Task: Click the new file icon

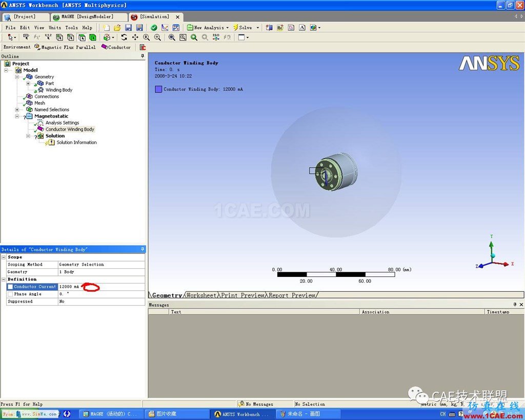Action: tap(106, 28)
